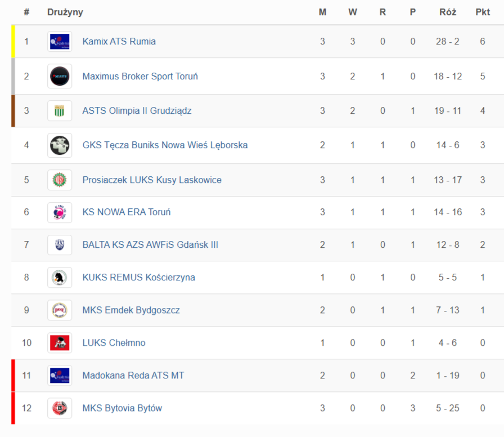The height and width of the screenshot is (437, 504).
Task: Click ASTS Olimpia II Grudziądz crest icon
Action: tap(60, 111)
